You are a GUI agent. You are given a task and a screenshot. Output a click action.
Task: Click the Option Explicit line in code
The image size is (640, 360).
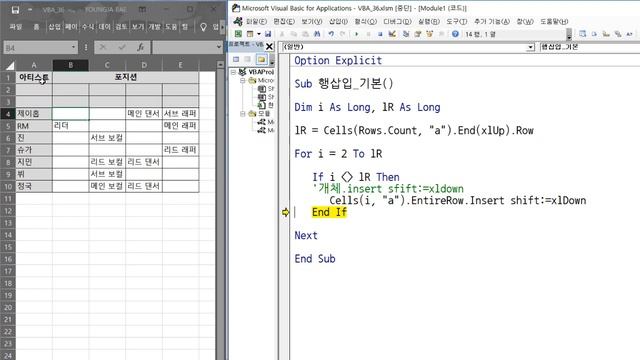[338, 60]
